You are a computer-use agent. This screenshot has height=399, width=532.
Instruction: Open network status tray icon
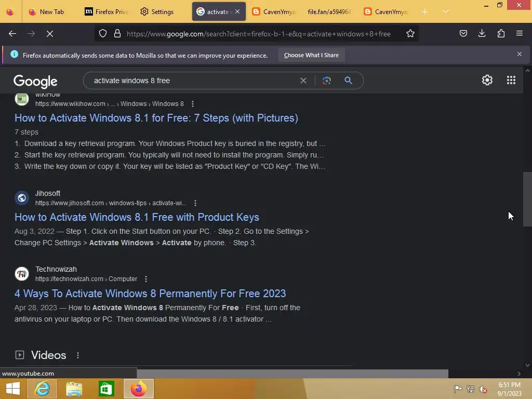(471, 389)
